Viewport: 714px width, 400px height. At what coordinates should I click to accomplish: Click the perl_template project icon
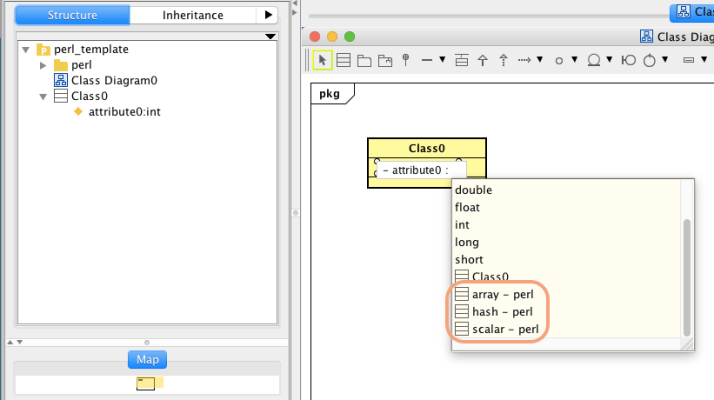tap(43, 49)
